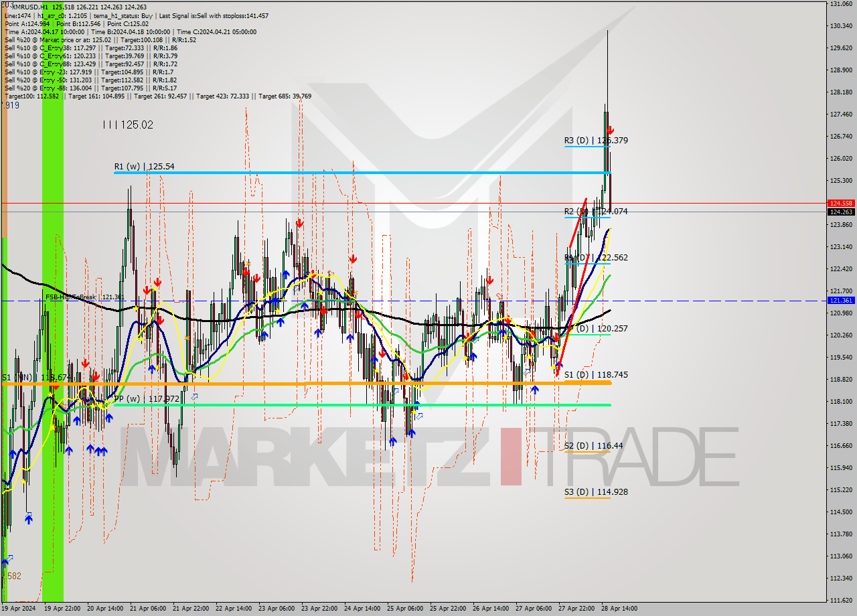Select the 'R3 (D) | 126.379' pivot label

(596, 140)
